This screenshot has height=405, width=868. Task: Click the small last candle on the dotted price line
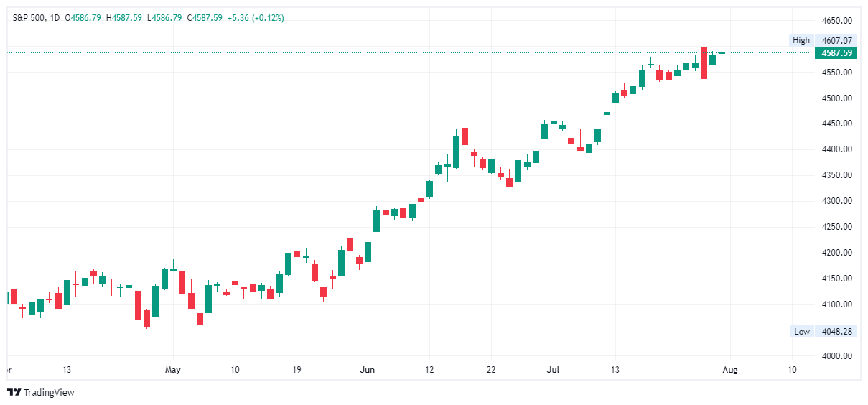pos(721,52)
